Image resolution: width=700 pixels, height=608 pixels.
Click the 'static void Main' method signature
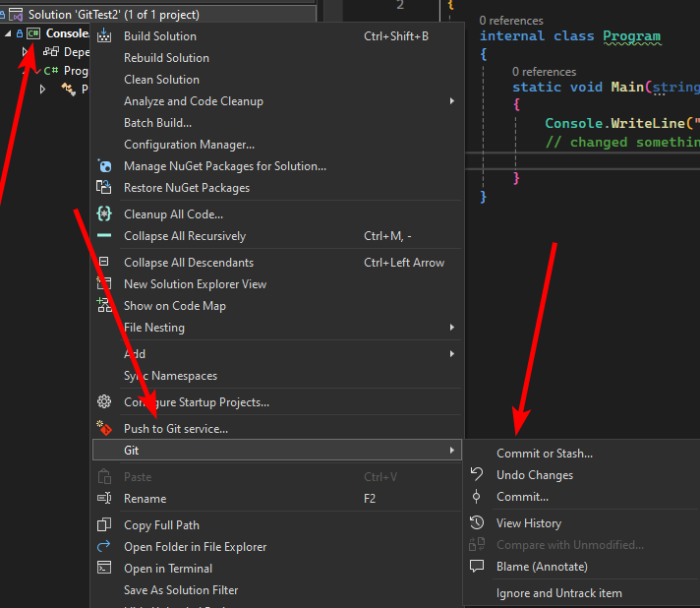click(606, 87)
